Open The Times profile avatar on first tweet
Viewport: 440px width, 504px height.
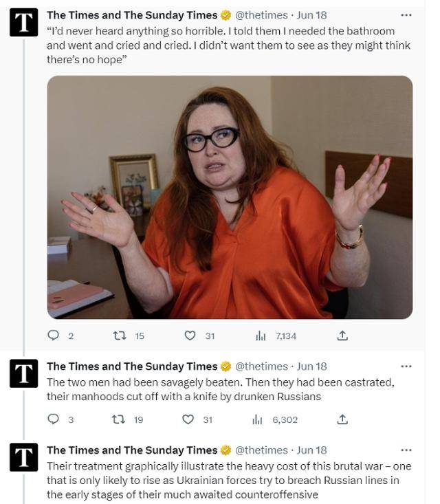pyautogui.click(x=23, y=23)
